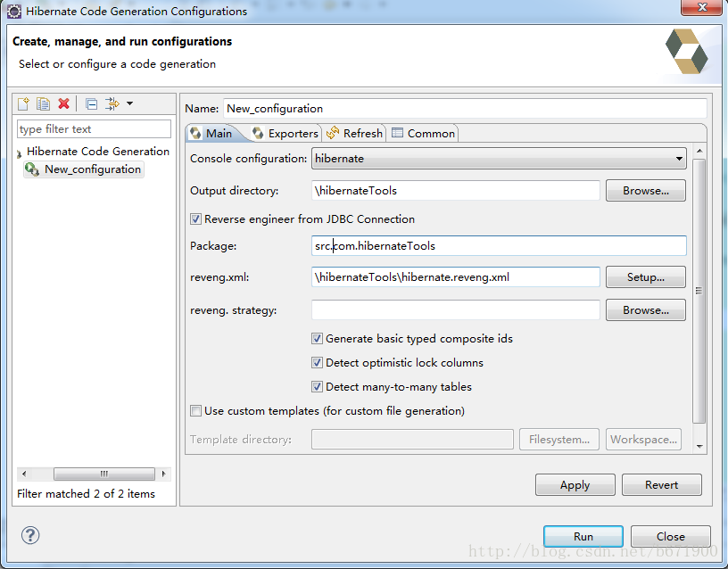
Task: Click the right arrow of tree scrollbar
Action: pos(163,474)
